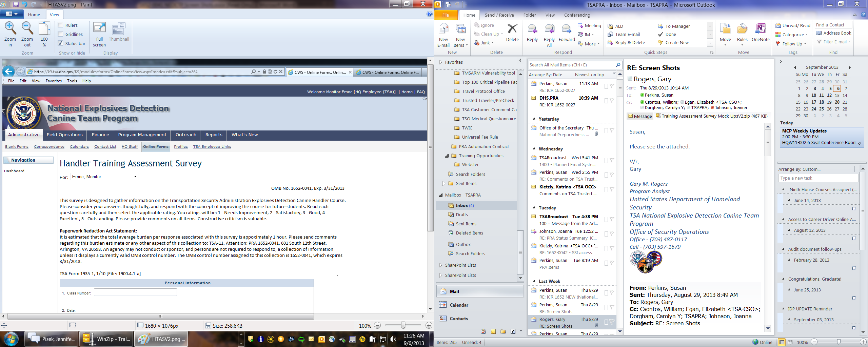Open the Outlook Folder tab

pyautogui.click(x=530, y=15)
